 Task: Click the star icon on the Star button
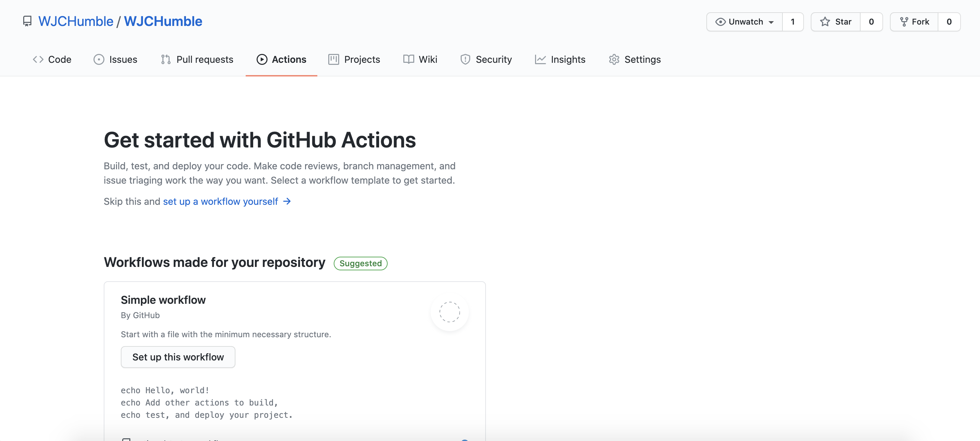point(825,22)
